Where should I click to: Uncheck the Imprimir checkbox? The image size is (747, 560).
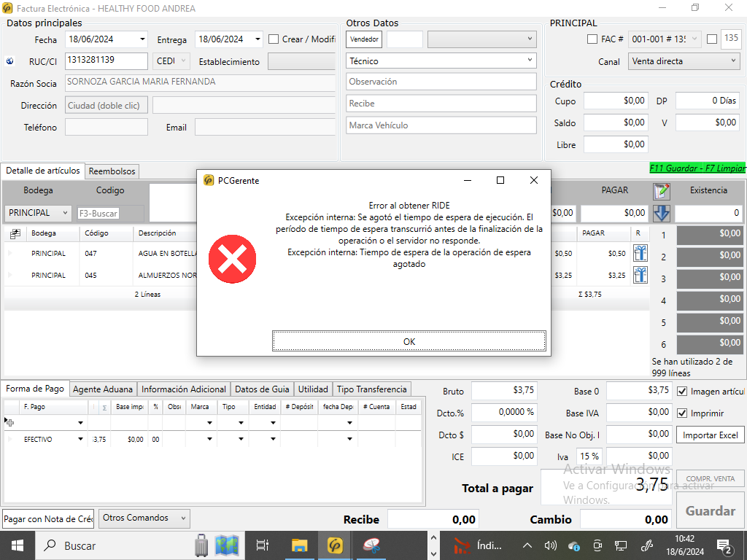pos(682,413)
